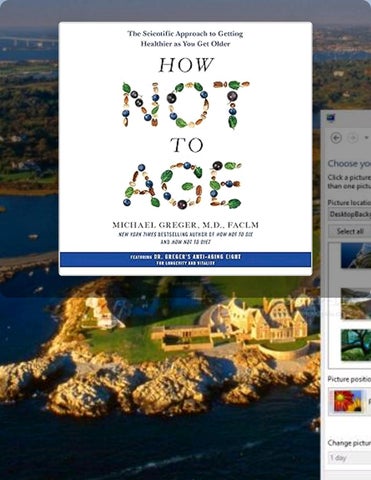Open the Picture position flower dropdown

coord(350,401)
